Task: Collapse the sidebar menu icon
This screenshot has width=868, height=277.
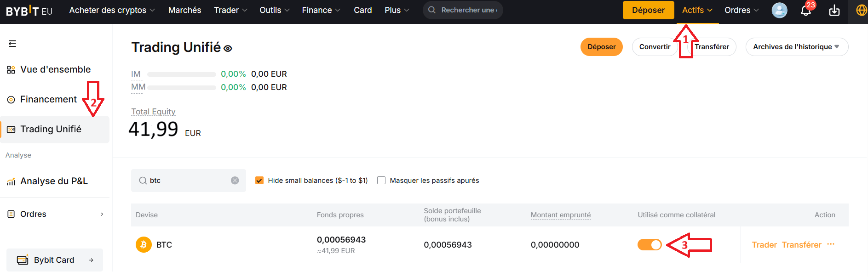Action: coord(12,44)
